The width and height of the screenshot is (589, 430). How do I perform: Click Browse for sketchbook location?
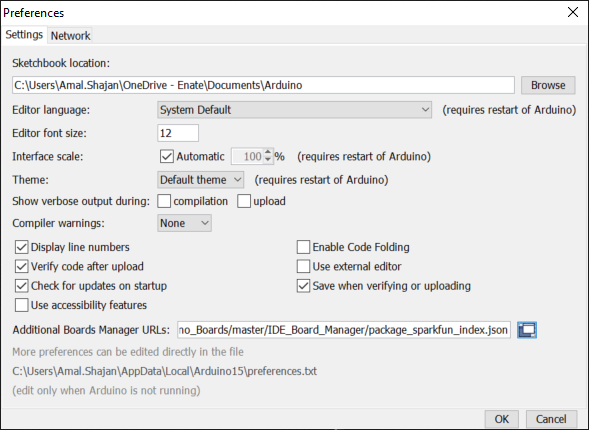[548, 85]
